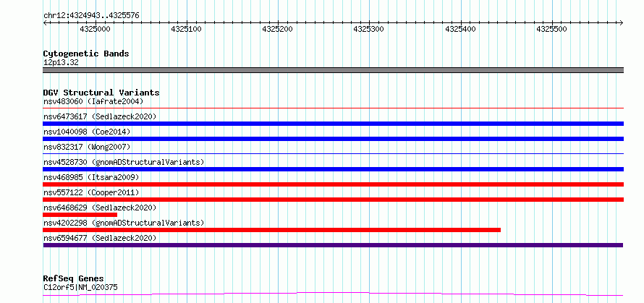Select the purple nsv6594677 variant bar

[333, 245]
